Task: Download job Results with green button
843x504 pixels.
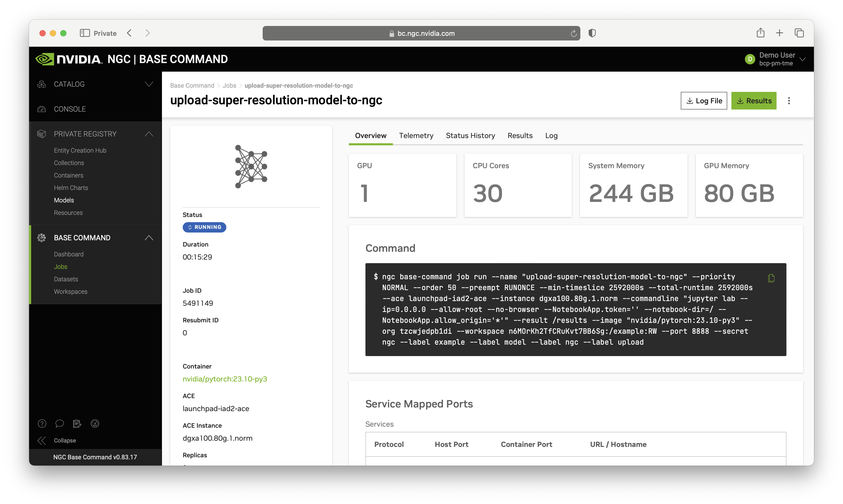Action: coord(754,100)
